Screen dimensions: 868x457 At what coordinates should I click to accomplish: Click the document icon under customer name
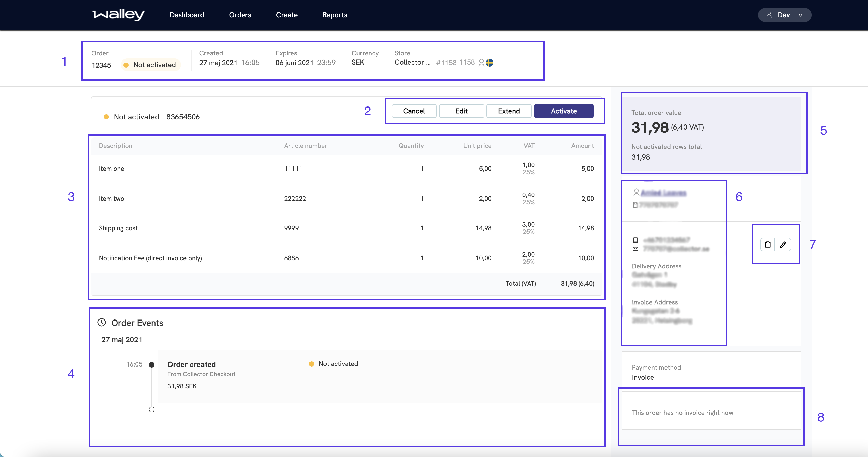pyautogui.click(x=635, y=205)
